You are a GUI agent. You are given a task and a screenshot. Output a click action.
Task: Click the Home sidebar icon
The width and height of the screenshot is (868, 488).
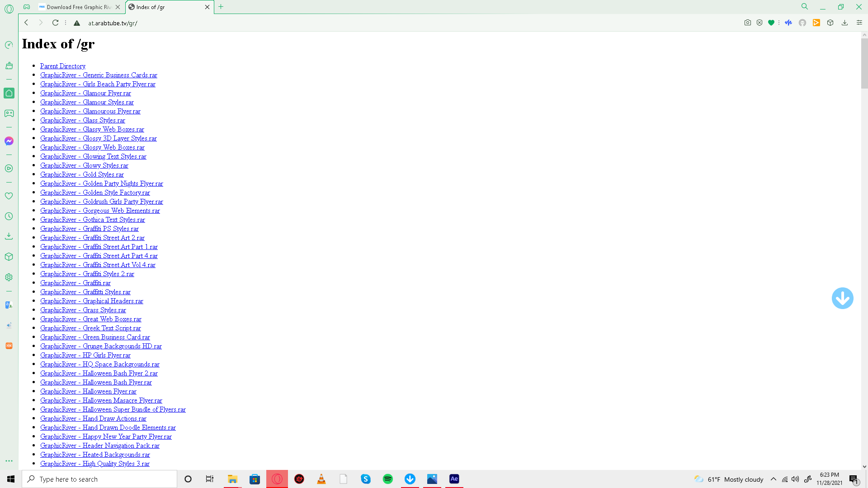pyautogui.click(x=9, y=93)
